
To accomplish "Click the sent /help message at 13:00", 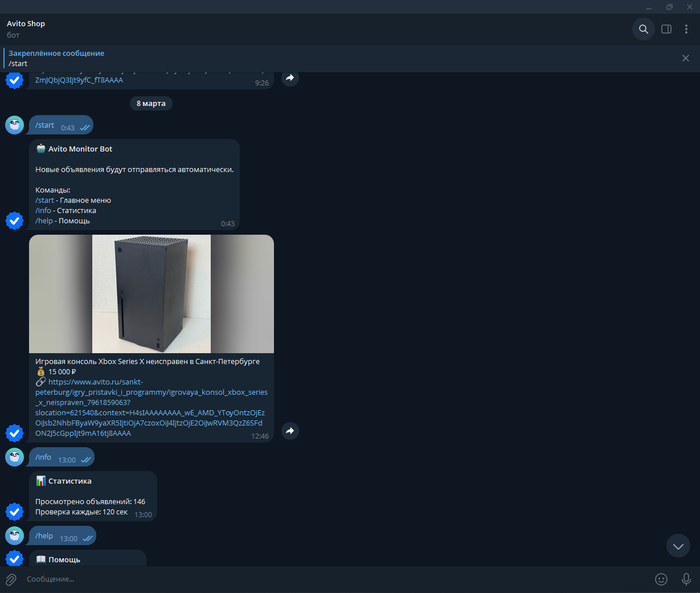I will [x=63, y=536].
